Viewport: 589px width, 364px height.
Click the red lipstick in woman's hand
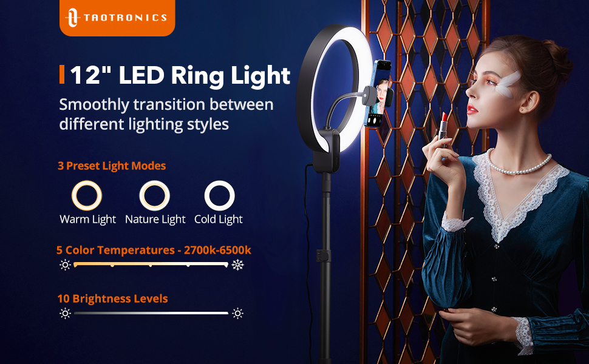443,126
